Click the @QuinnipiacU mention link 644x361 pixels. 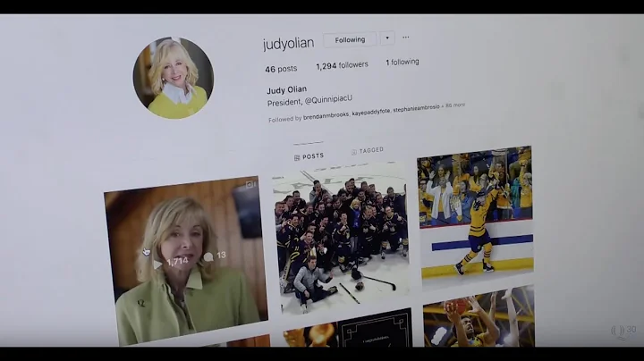(x=328, y=100)
